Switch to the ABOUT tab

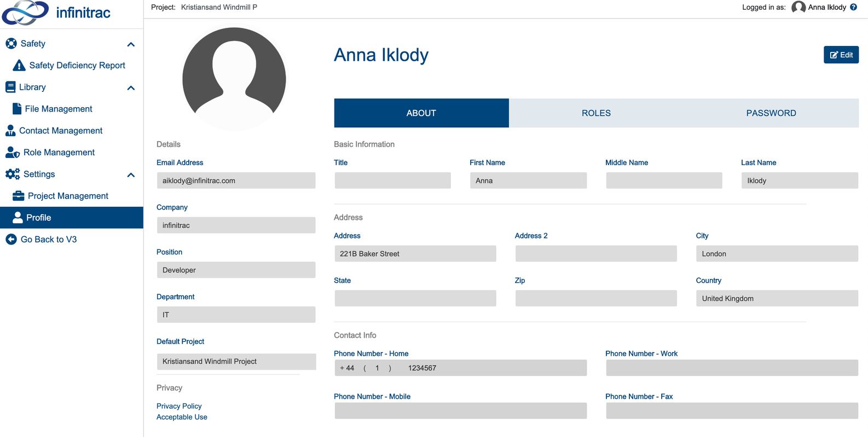(x=421, y=113)
